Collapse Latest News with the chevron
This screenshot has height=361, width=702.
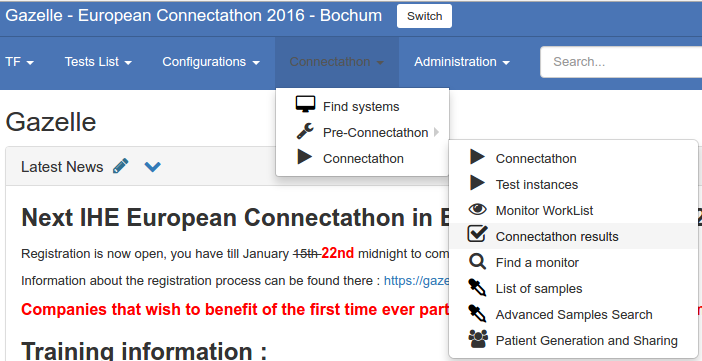(153, 167)
